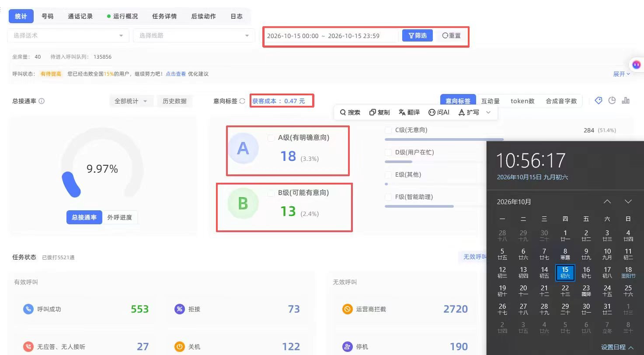This screenshot has height=355, width=644.
Task: Check the C级(无意向) checkbox
Action: [388, 130]
